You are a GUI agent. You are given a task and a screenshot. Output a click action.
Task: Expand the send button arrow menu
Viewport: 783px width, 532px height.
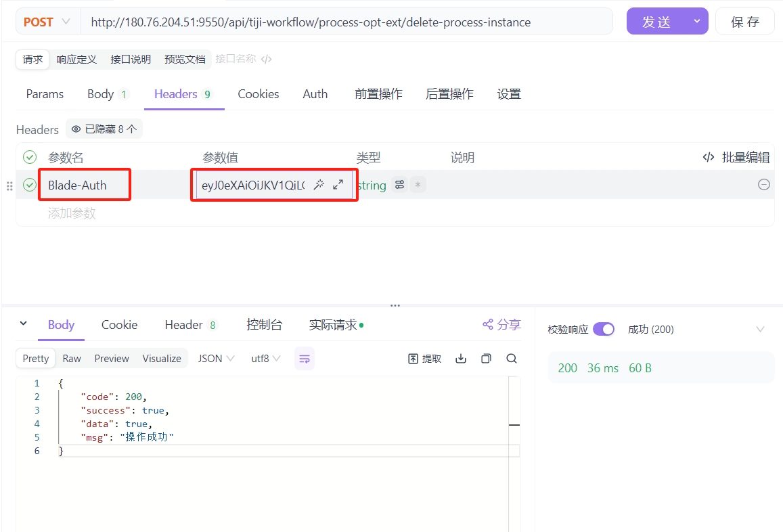[x=697, y=22]
